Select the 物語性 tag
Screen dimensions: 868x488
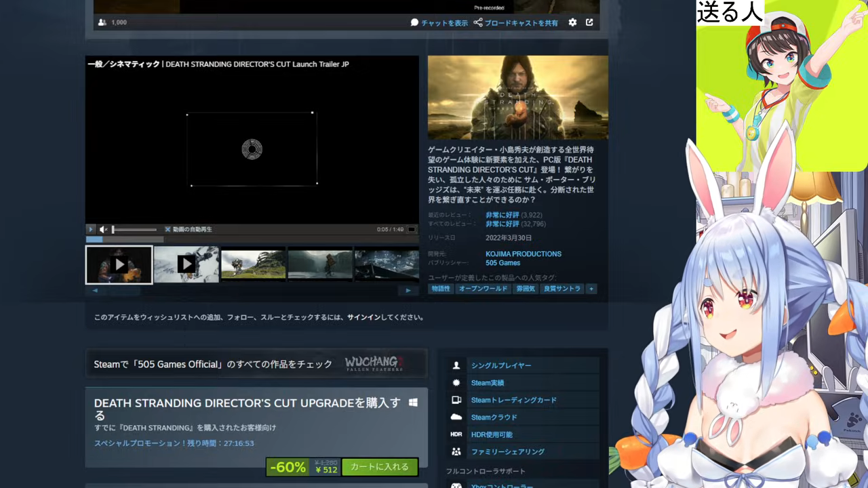click(441, 289)
